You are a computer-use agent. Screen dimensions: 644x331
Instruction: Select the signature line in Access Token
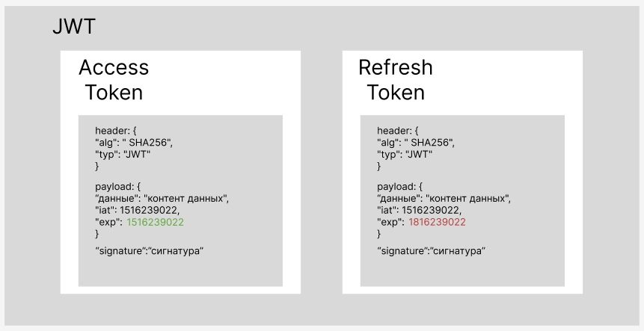click(150, 250)
